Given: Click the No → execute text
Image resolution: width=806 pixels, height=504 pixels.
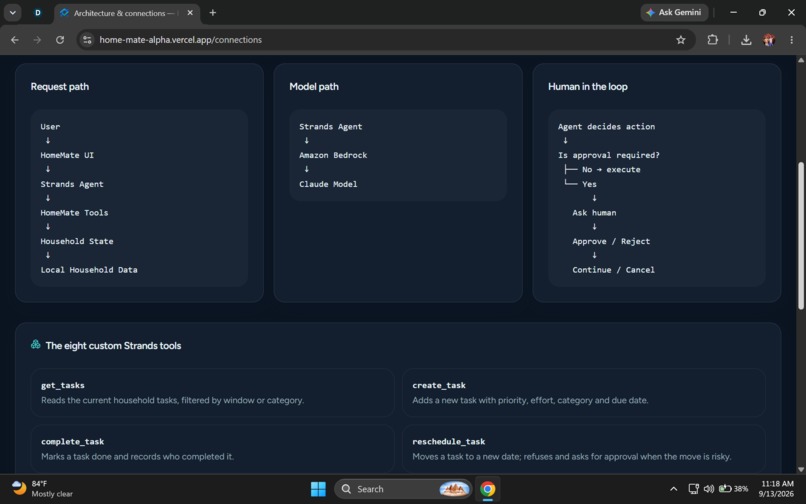Looking at the screenshot, I should pos(611,169).
